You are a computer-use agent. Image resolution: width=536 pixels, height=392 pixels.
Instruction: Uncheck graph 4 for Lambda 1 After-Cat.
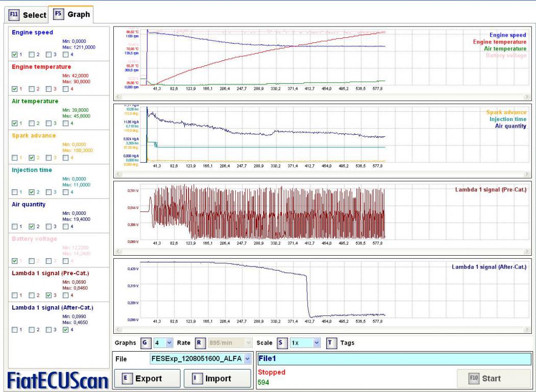click(x=65, y=330)
